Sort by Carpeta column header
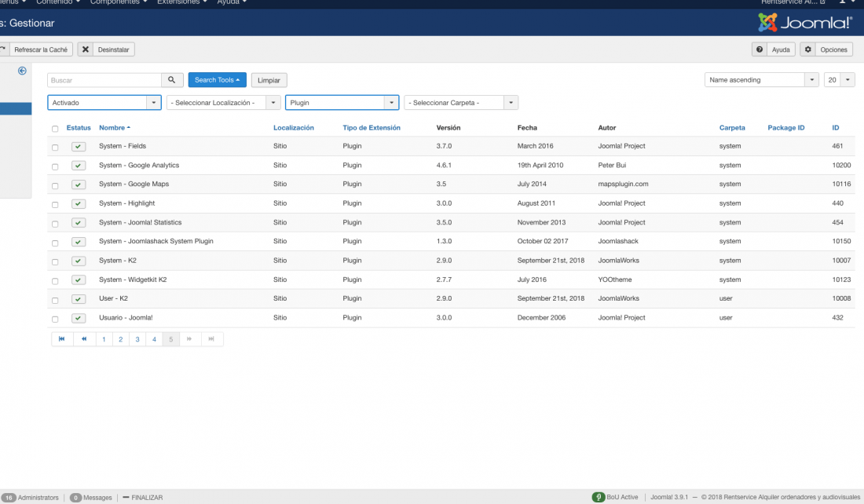Viewport: 864px width, 504px height. pyautogui.click(x=732, y=128)
